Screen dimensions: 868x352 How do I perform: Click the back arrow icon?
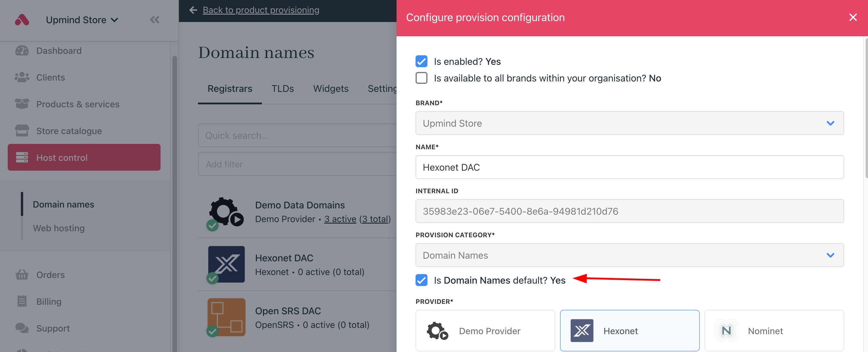193,10
